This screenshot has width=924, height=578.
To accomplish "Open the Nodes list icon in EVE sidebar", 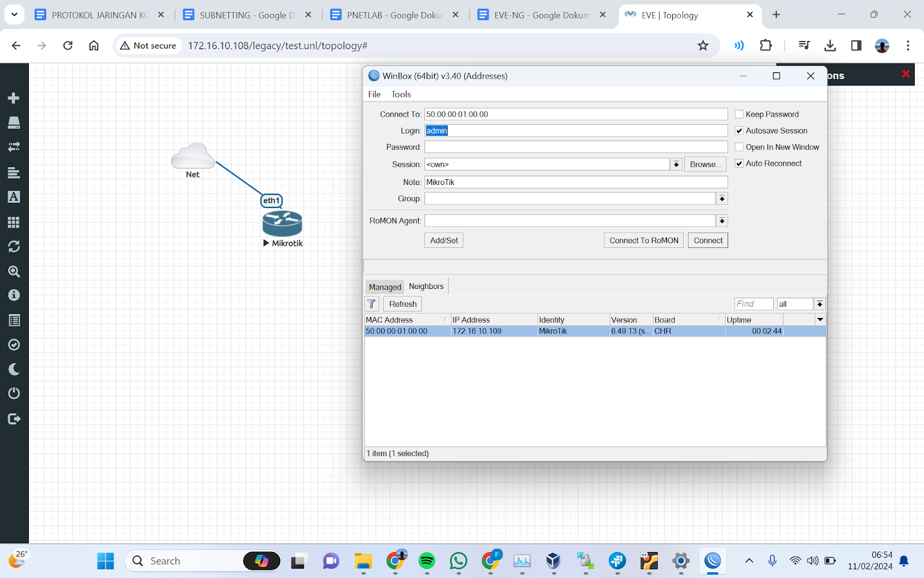I will pos(14,123).
